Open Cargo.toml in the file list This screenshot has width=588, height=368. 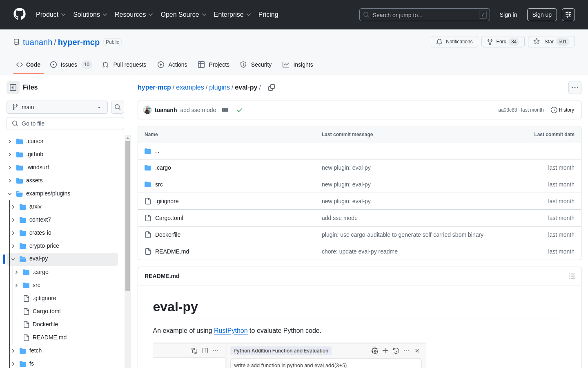tap(169, 218)
